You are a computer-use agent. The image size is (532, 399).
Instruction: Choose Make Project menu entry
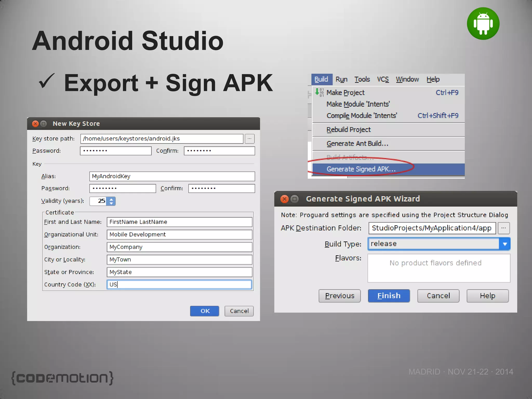[x=389, y=92]
